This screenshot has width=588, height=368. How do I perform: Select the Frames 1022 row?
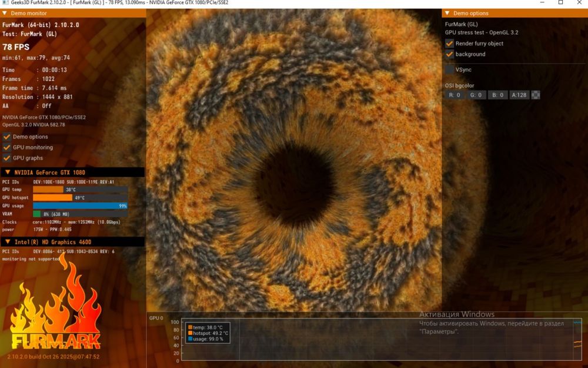pyautogui.click(x=28, y=79)
